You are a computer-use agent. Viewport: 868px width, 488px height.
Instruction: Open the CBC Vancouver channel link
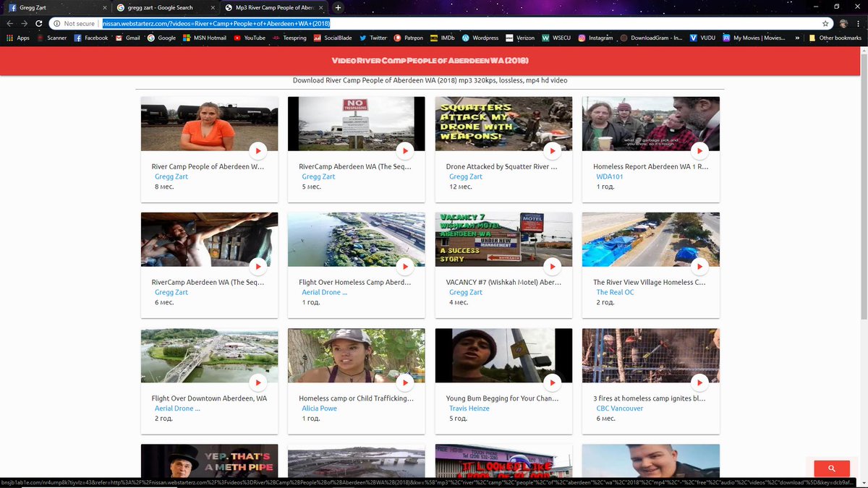point(620,408)
